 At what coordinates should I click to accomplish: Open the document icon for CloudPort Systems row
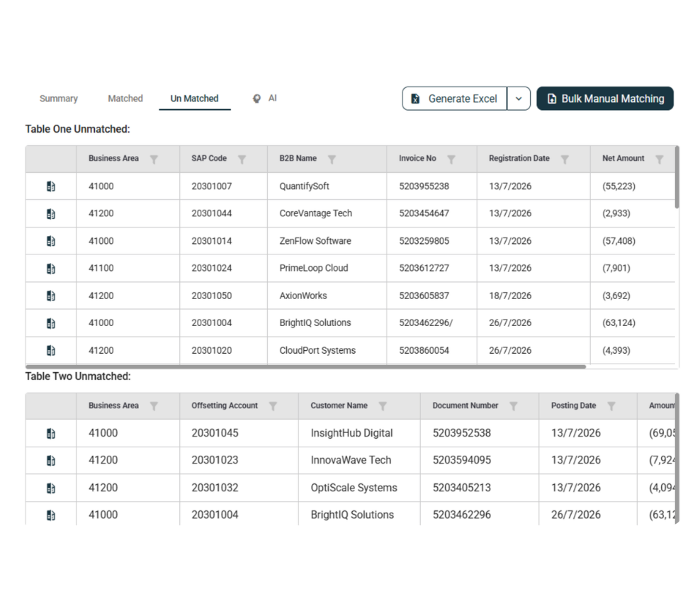51,351
